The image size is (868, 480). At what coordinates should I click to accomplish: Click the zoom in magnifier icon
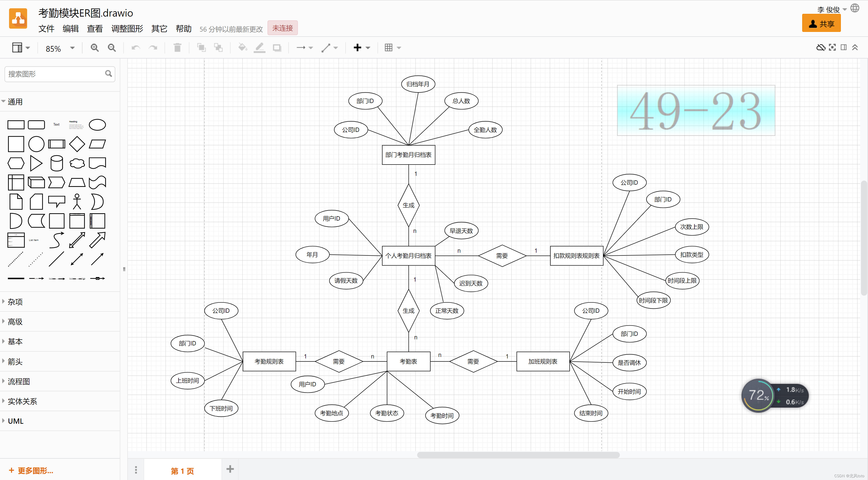click(x=95, y=48)
